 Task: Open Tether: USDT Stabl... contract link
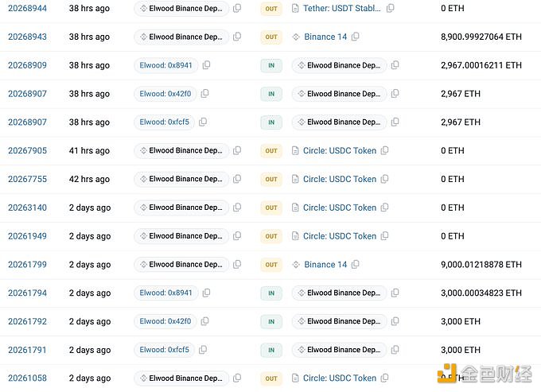[341, 8]
